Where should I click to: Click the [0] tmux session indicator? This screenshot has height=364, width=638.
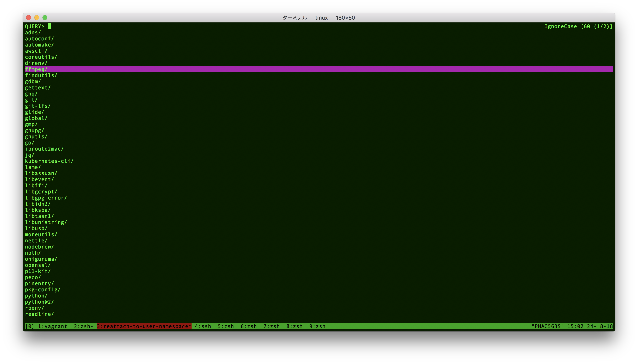pos(30,326)
